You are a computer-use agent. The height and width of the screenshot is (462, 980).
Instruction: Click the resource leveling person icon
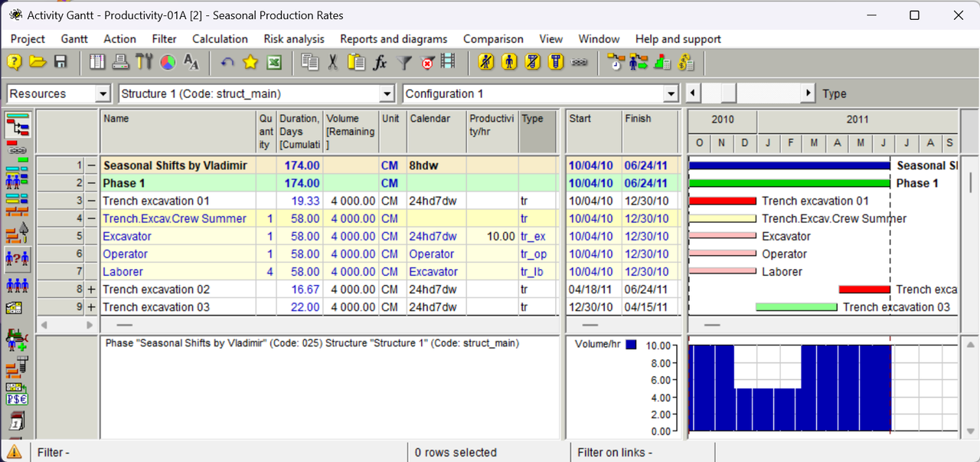click(639, 63)
